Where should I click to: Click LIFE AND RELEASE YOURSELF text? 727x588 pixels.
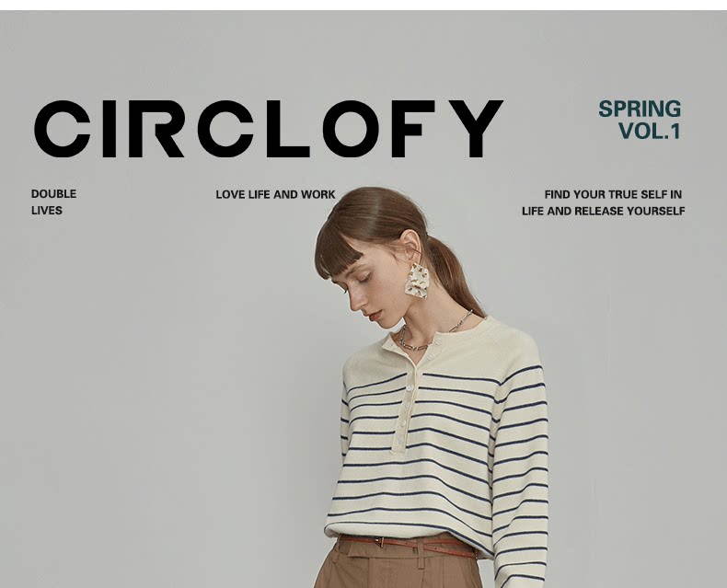[x=603, y=211]
